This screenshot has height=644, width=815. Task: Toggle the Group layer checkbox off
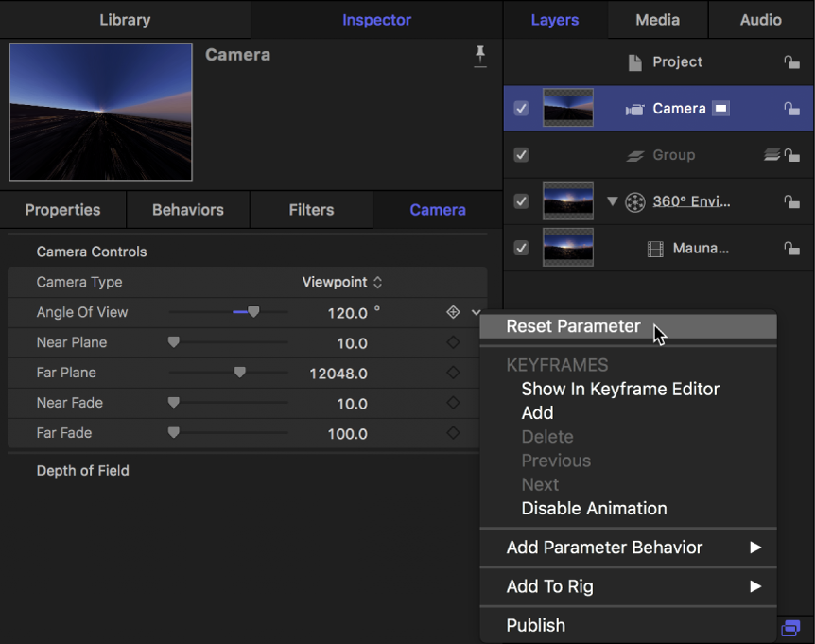521,154
